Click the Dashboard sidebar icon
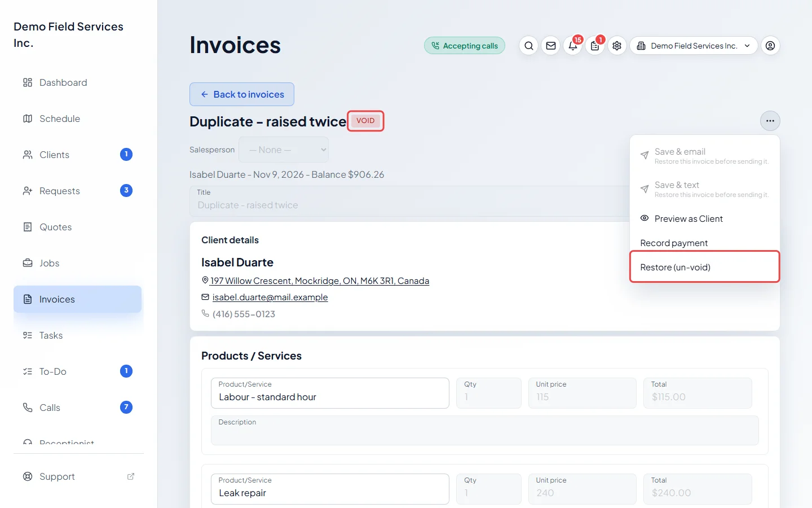812x508 pixels. [28, 82]
